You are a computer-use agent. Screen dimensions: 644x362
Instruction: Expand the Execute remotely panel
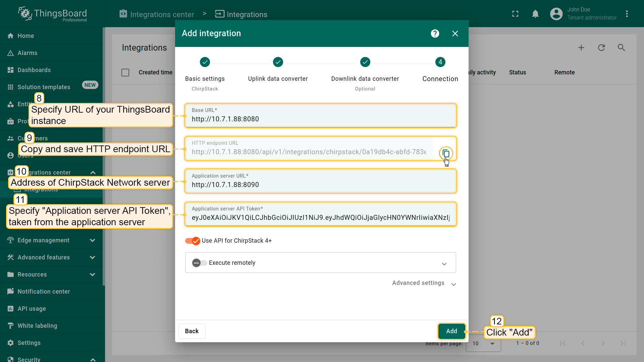(x=444, y=264)
